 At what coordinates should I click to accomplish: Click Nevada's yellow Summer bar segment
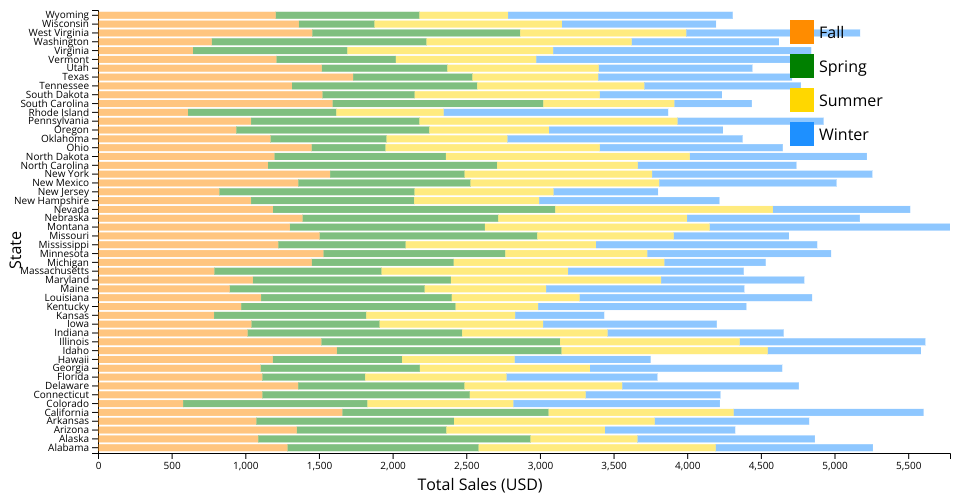tap(663, 209)
